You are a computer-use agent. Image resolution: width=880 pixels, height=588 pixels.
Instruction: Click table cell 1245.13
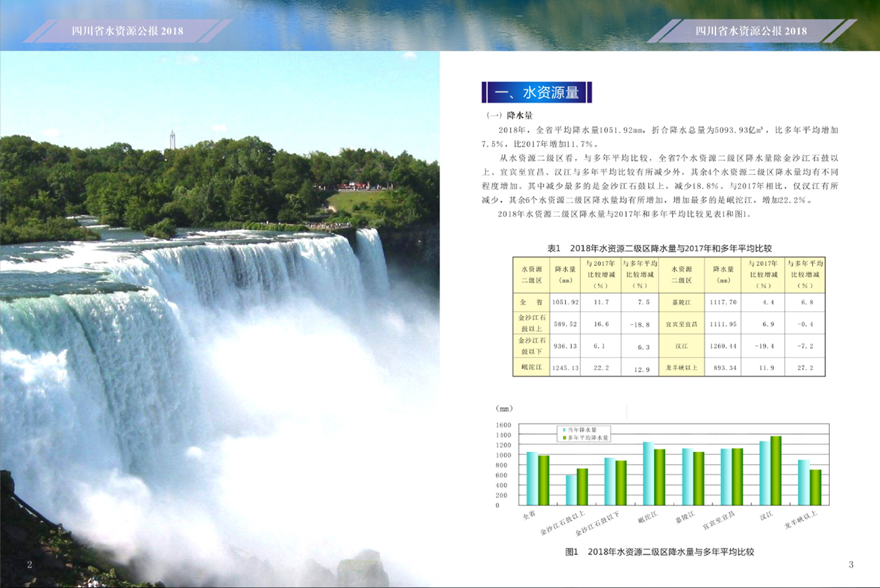[x=565, y=367]
